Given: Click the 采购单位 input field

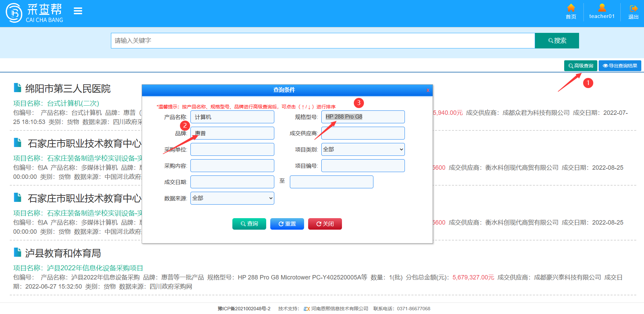Looking at the screenshot, I should (232, 149).
